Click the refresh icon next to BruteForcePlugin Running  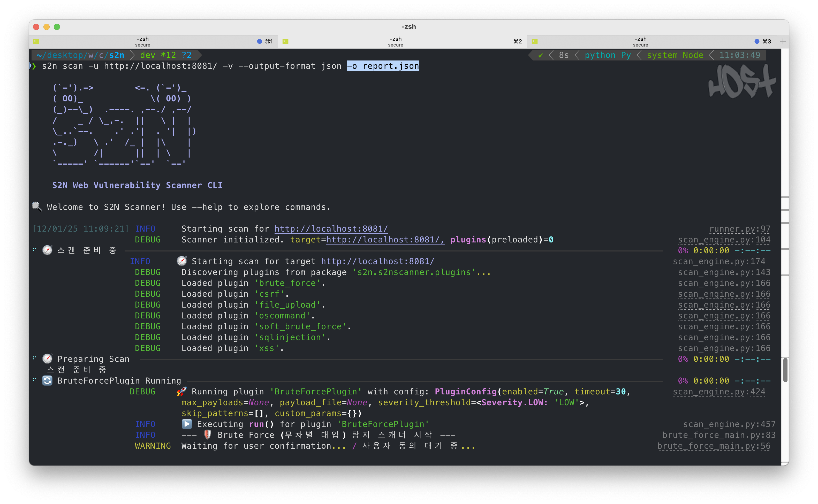(47, 380)
